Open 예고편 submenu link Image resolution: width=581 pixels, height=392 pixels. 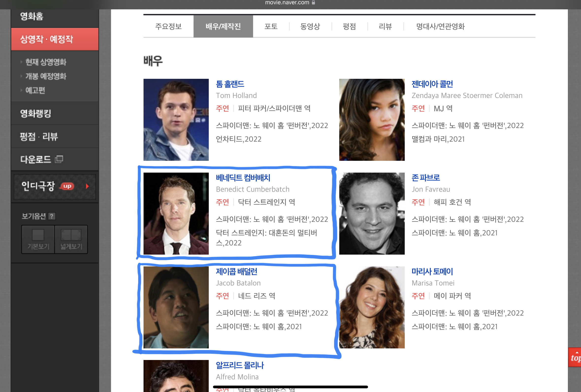click(x=35, y=90)
